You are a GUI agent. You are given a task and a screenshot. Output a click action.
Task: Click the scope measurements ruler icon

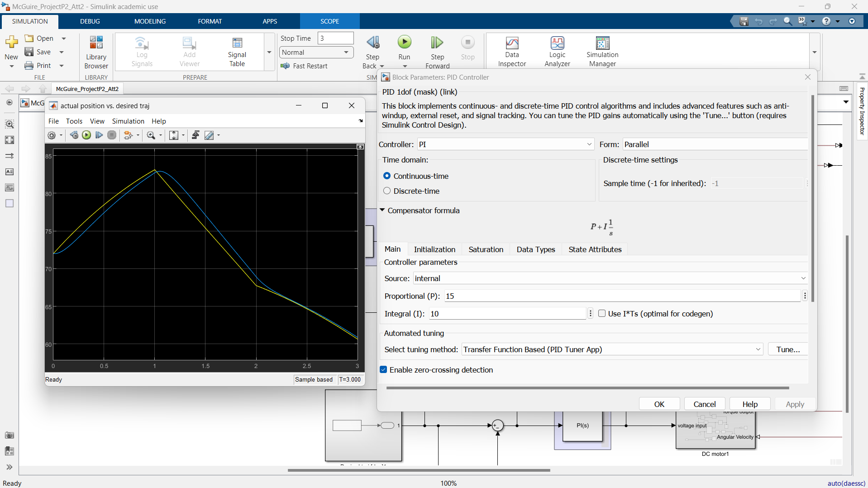[209, 135]
